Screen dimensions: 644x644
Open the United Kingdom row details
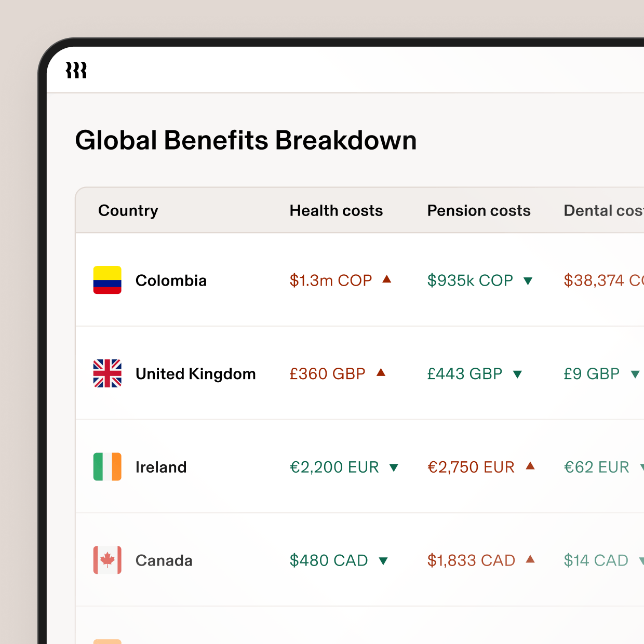pyautogui.click(x=195, y=373)
